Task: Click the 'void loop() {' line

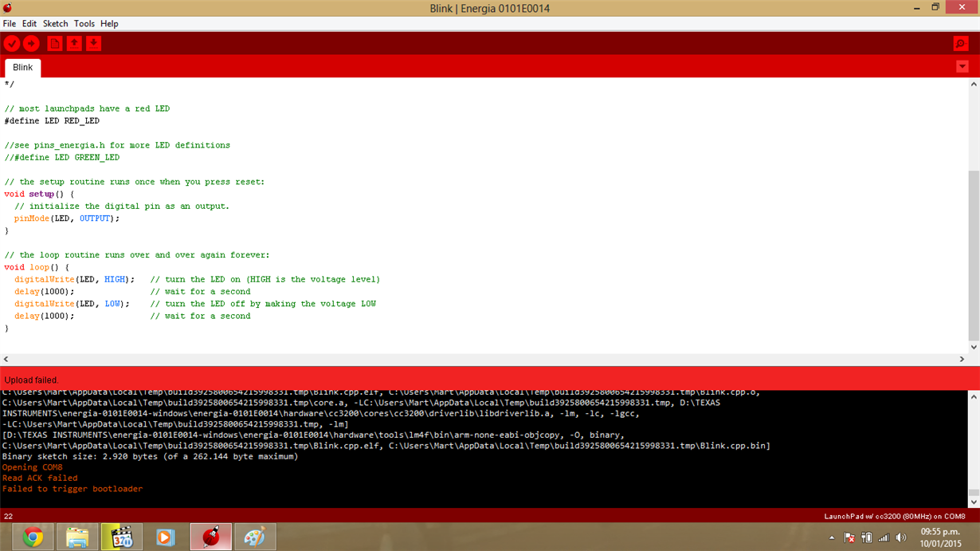Action: pos(37,267)
